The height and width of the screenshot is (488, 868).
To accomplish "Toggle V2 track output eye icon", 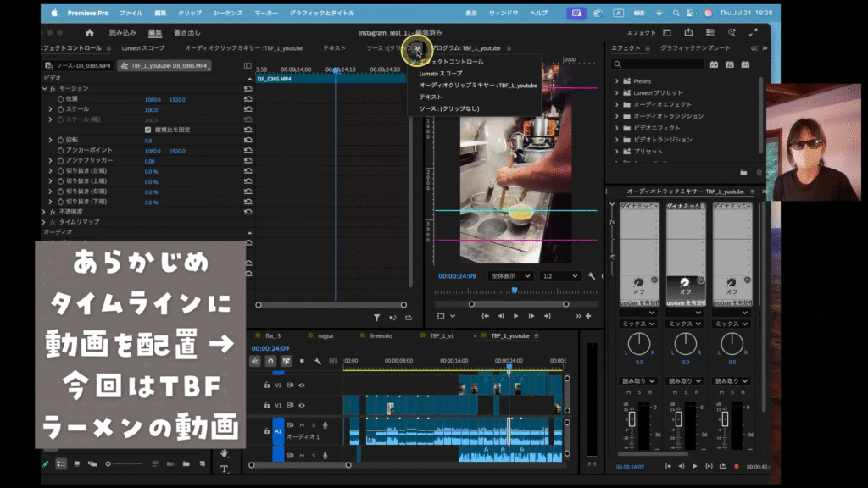I will [x=302, y=385].
